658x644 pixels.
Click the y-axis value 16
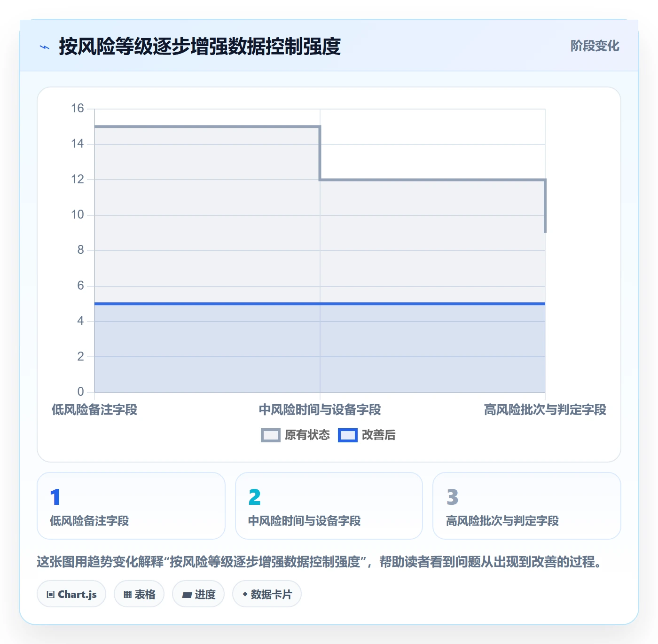pos(77,109)
